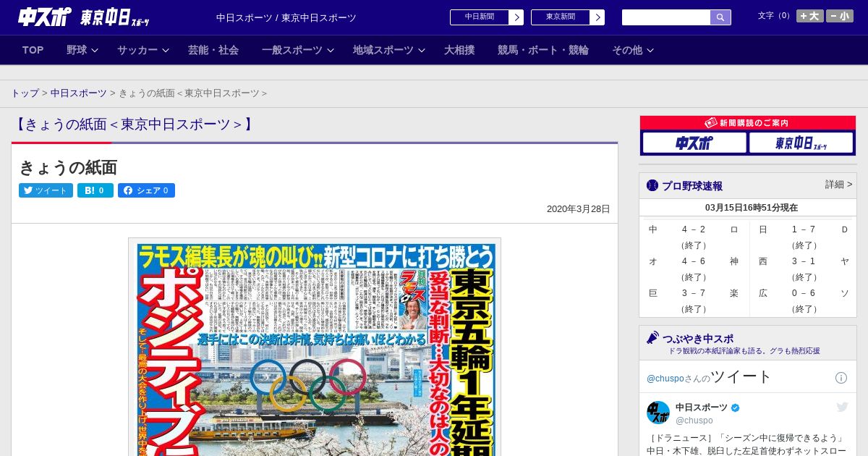The height and width of the screenshot is (456, 868).
Task: Expand the 野球 dropdown menu
Action: [x=82, y=50]
